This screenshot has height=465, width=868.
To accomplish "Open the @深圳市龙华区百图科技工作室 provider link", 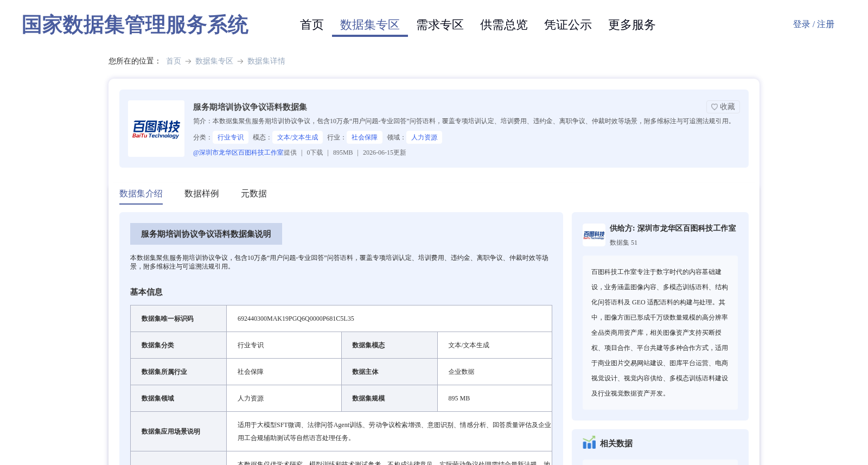I will [238, 153].
